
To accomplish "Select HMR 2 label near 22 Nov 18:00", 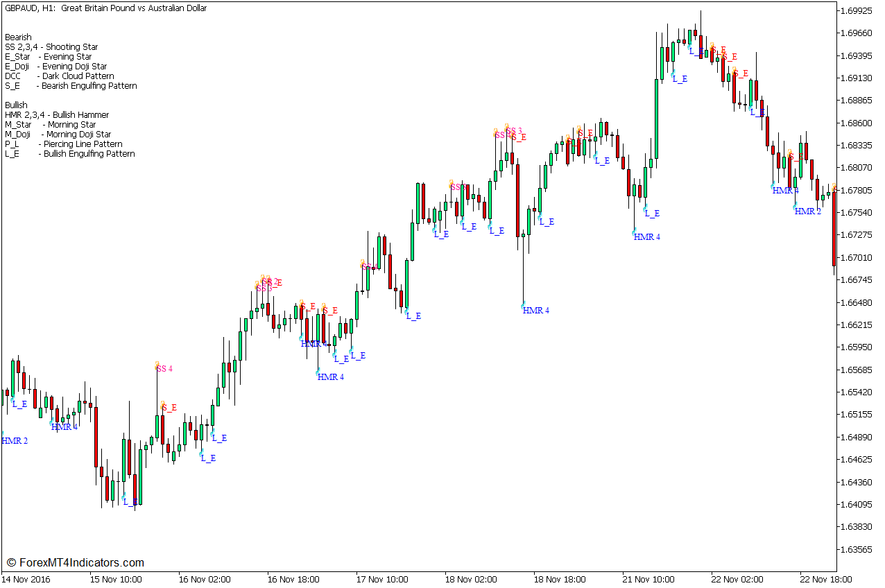I will click(808, 211).
